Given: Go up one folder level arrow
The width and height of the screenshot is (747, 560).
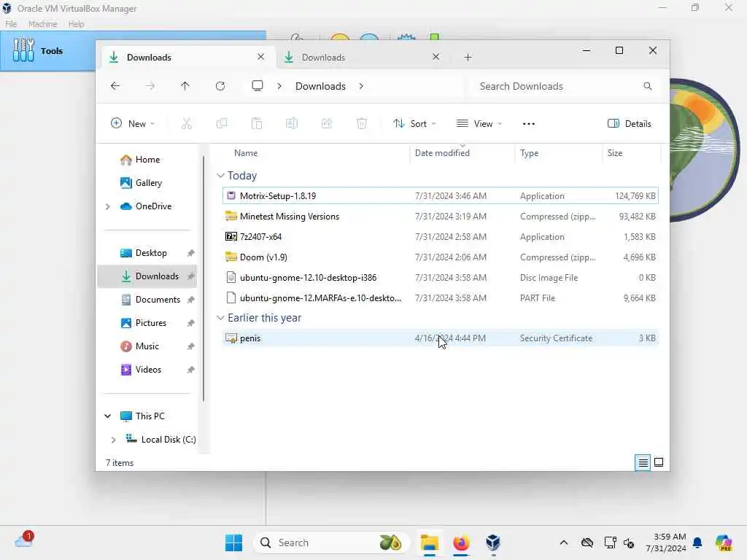Looking at the screenshot, I should [x=185, y=86].
